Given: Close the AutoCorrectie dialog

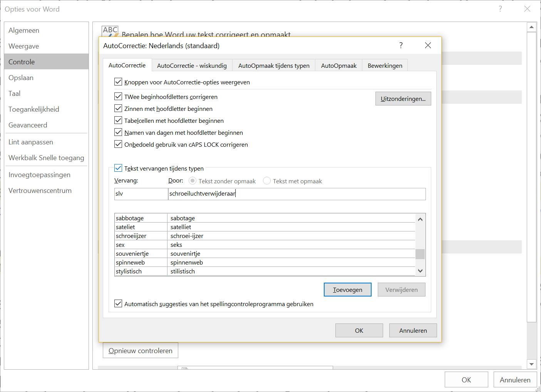Looking at the screenshot, I should pos(428,45).
